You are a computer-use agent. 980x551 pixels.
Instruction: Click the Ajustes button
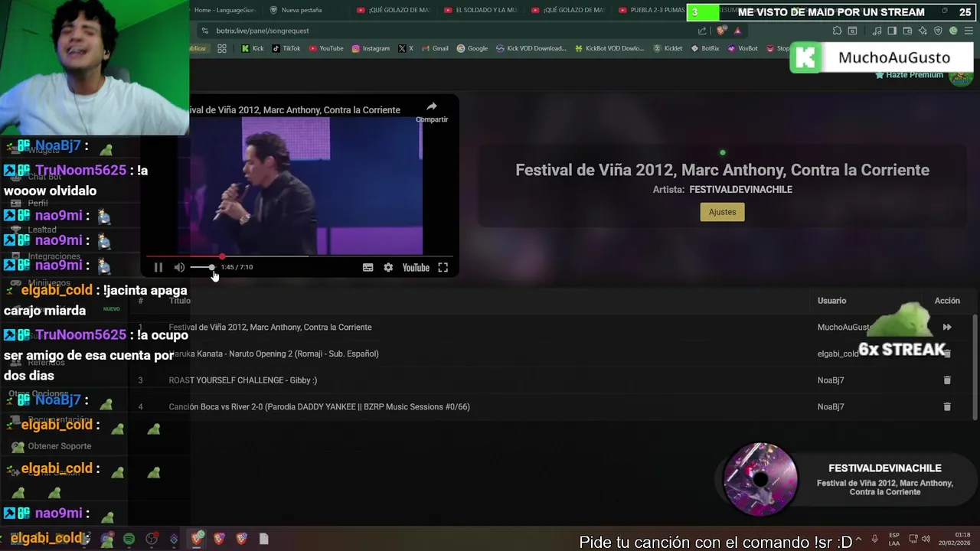pyautogui.click(x=722, y=212)
